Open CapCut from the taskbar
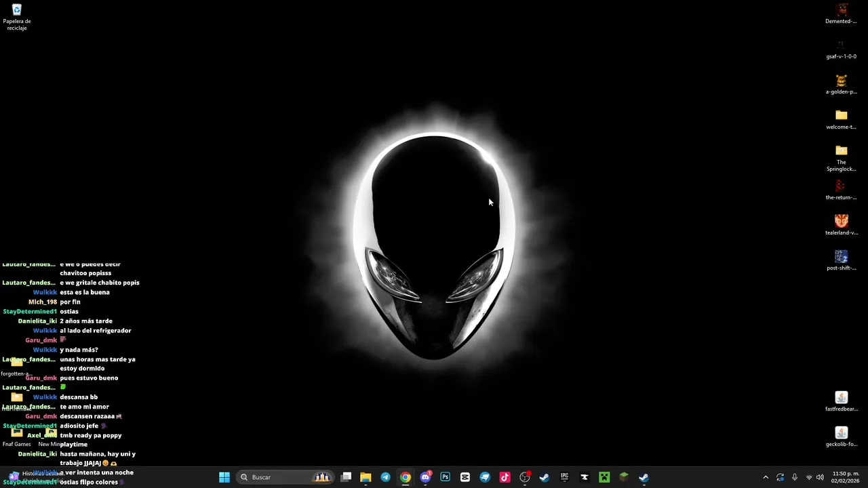Viewport: 868px width, 488px height. coord(465,477)
